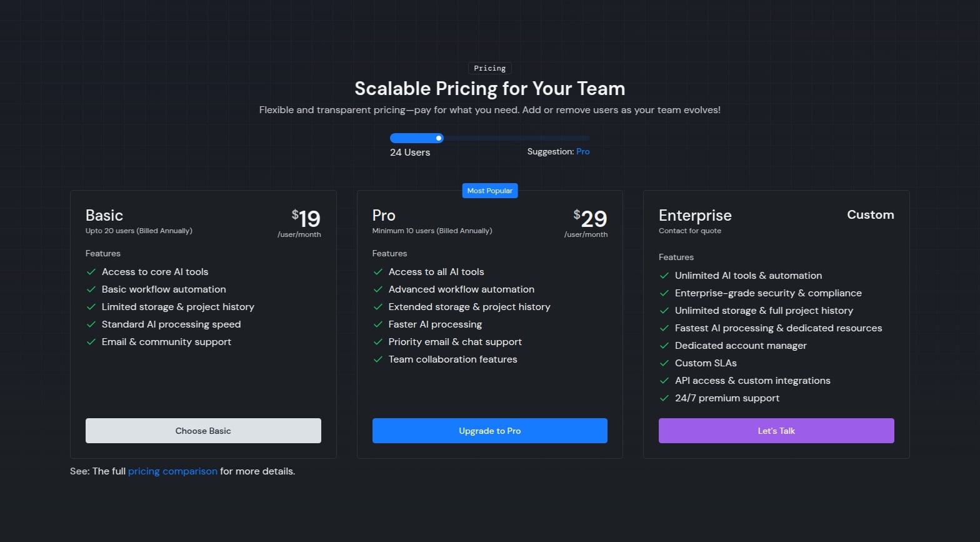This screenshot has width=980, height=542.
Task: Click checkmark beside Access to core AI tools
Action: click(x=91, y=272)
